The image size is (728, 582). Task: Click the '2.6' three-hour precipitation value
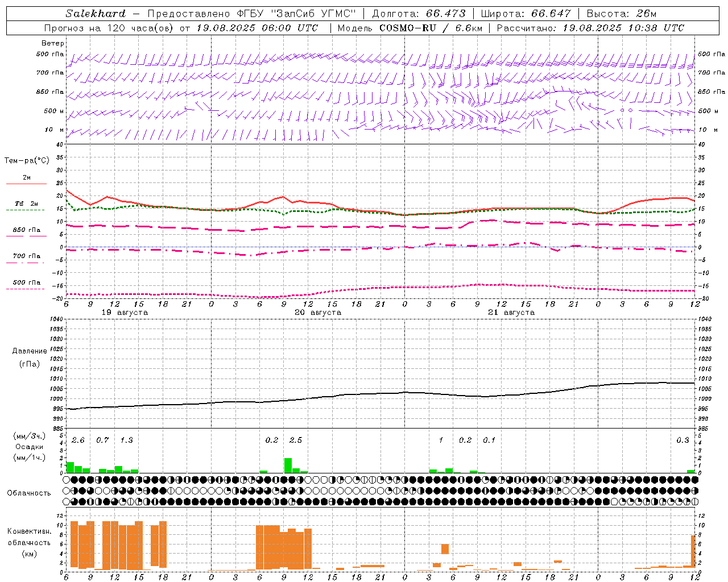pyautogui.click(x=78, y=440)
